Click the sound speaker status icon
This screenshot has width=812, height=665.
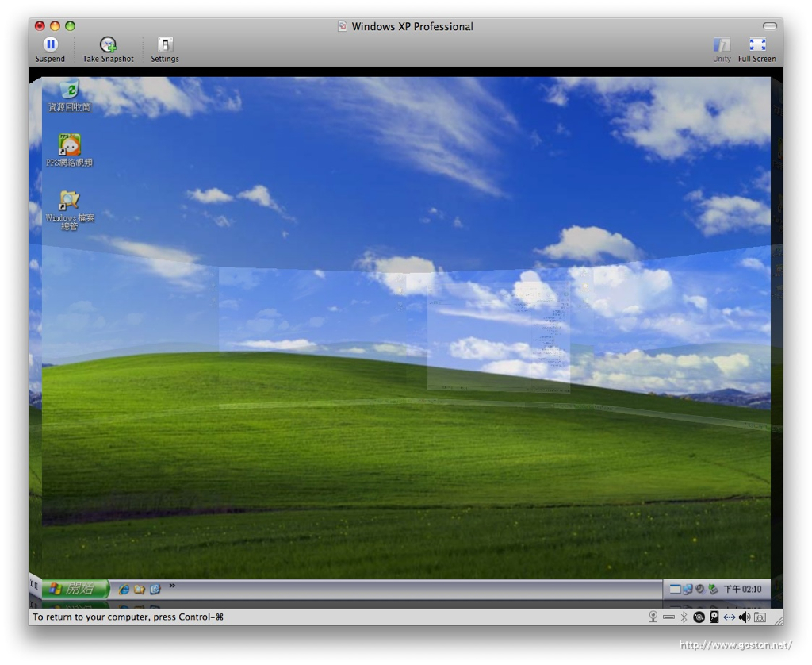744,617
